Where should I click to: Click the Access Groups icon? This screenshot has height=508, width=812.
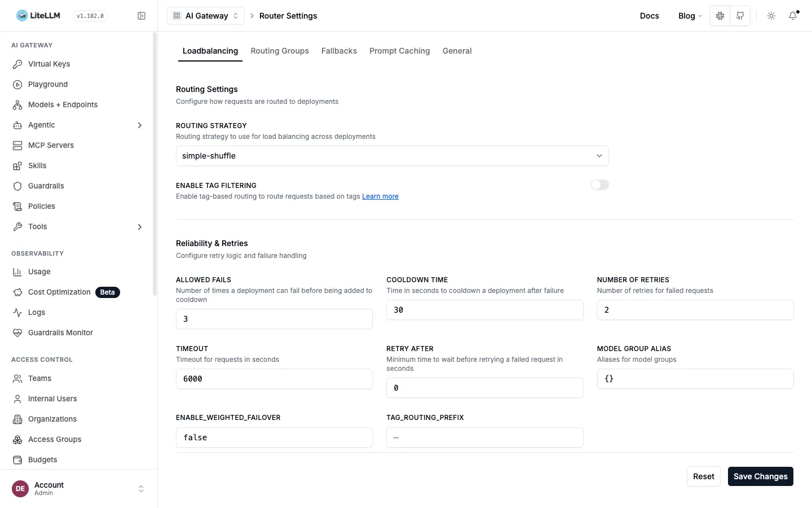coord(17,440)
